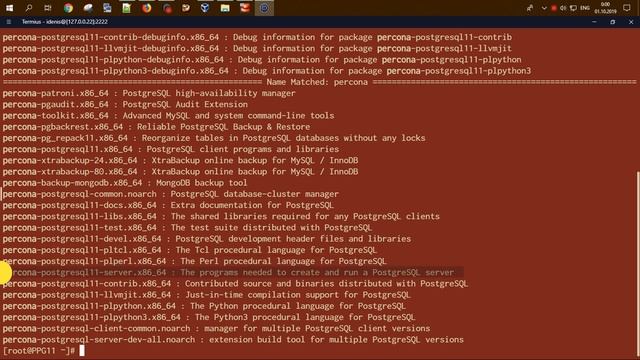Click the red recording indicator in tray

click(554, 8)
